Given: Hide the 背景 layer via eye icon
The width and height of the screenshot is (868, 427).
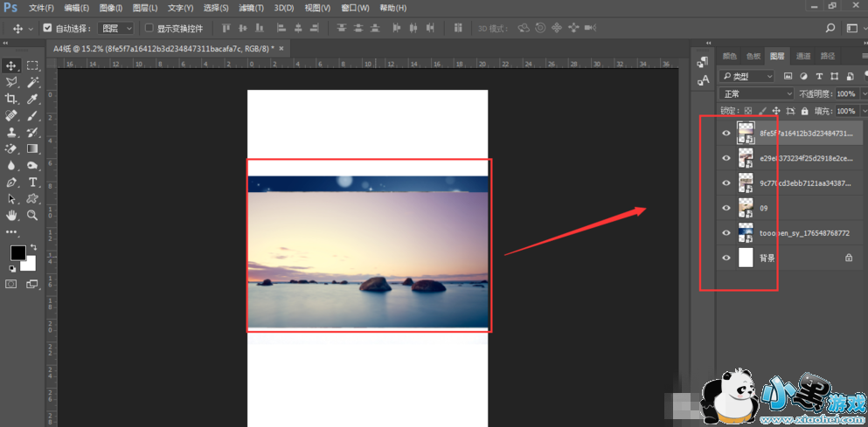Looking at the screenshot, I should [x=726, y=258].
